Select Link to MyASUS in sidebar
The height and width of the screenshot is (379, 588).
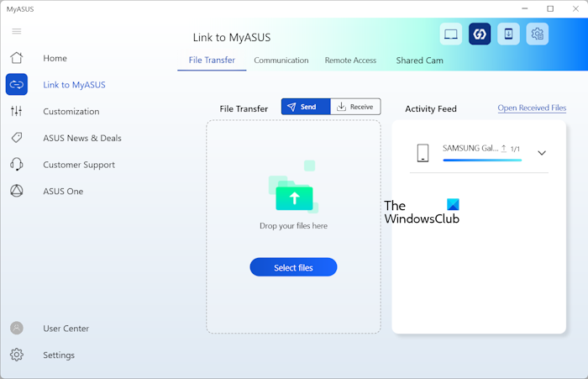pos(74,85)
